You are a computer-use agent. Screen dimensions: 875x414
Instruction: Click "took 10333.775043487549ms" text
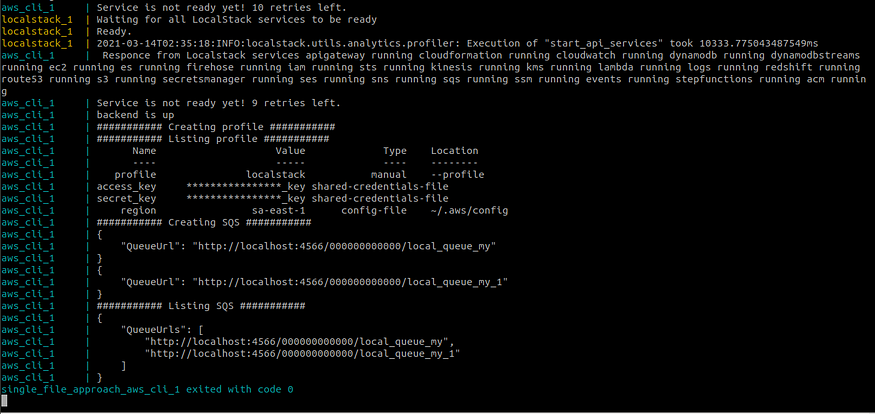pos(742,44)
